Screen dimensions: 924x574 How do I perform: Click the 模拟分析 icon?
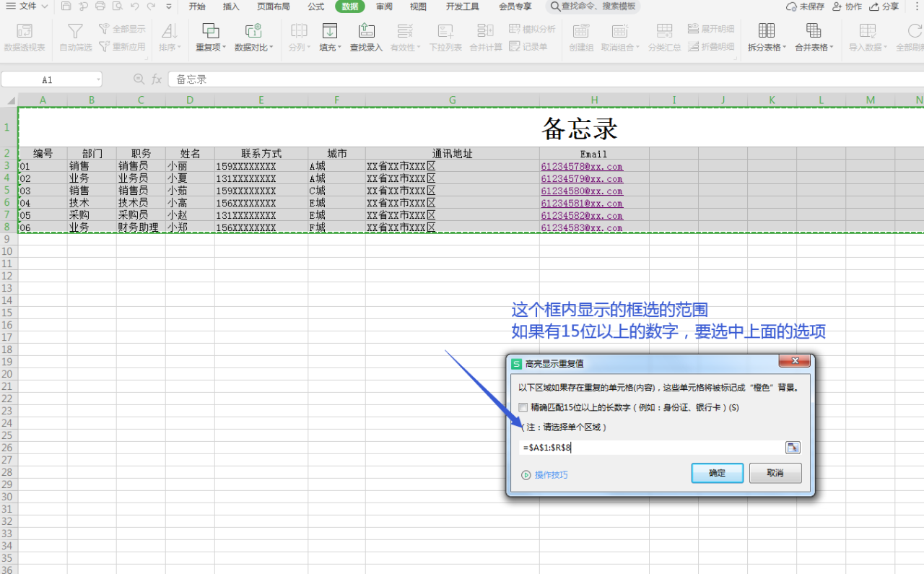(515, 29)
